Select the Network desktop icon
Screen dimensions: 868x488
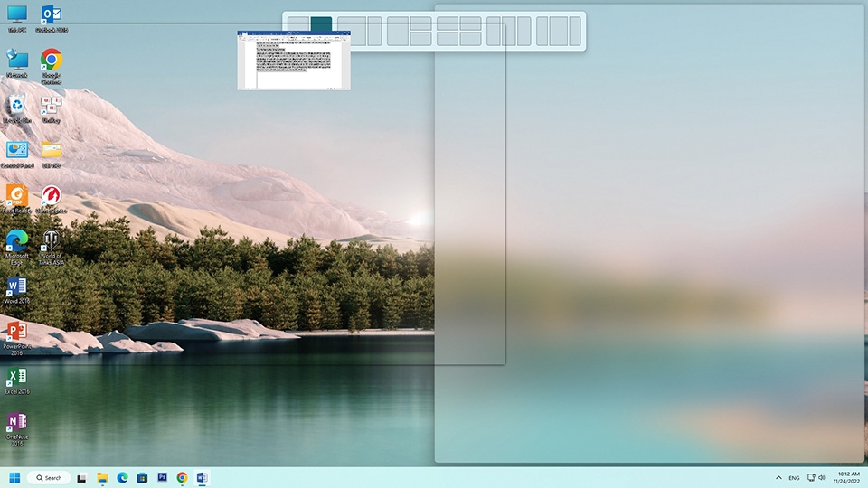tap(16, 63)
